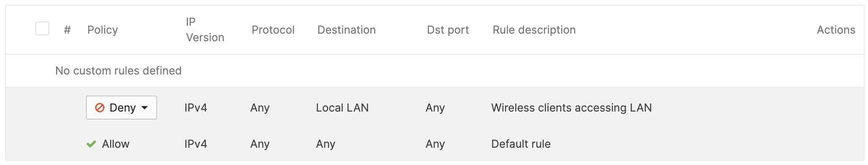
Task: Click "Wireless clients accessing LAN" description
Action: click(571, 108)
